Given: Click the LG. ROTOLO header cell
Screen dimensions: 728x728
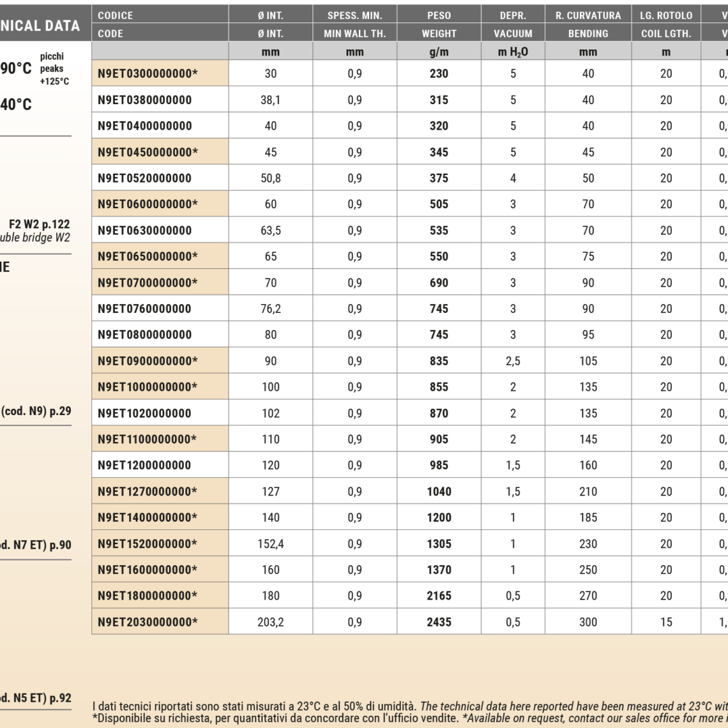Looking at the screenshot, I should (665, 15).
